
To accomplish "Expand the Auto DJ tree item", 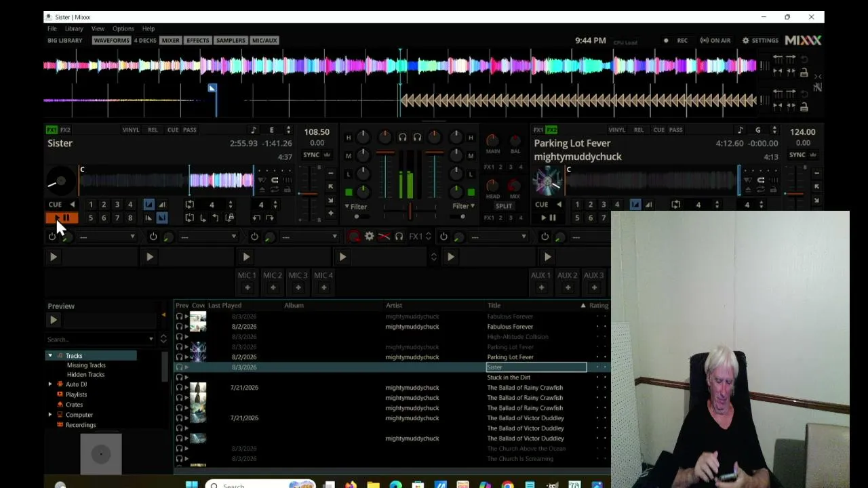I will 50,384.
